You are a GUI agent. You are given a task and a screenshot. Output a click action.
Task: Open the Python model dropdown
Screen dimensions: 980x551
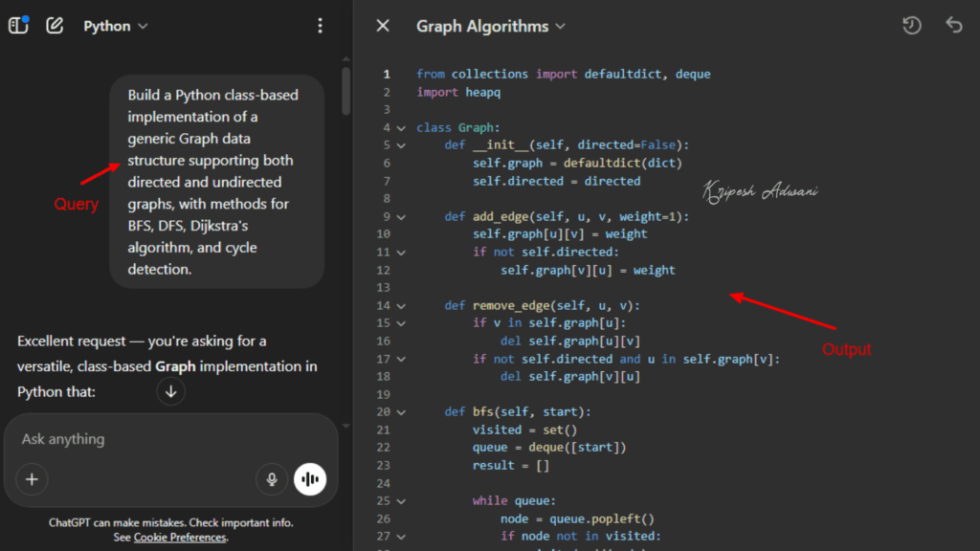tap(115, 26)
